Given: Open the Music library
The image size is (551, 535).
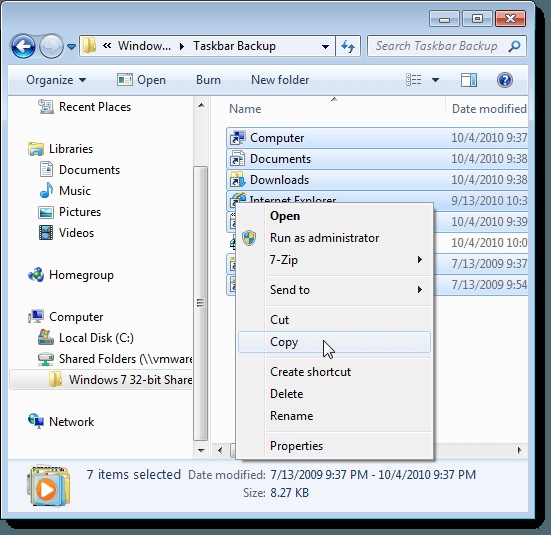Looking at the screenshot, I should (75, 191).
